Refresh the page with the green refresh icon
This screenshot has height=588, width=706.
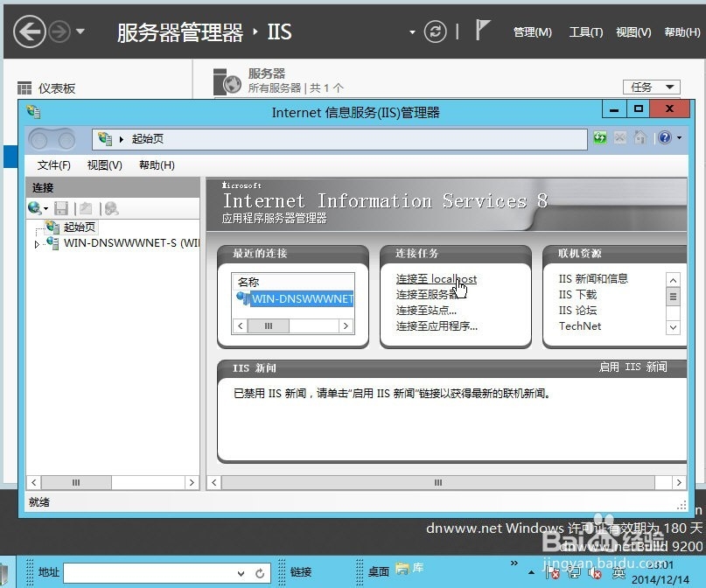tap(600, 138)
